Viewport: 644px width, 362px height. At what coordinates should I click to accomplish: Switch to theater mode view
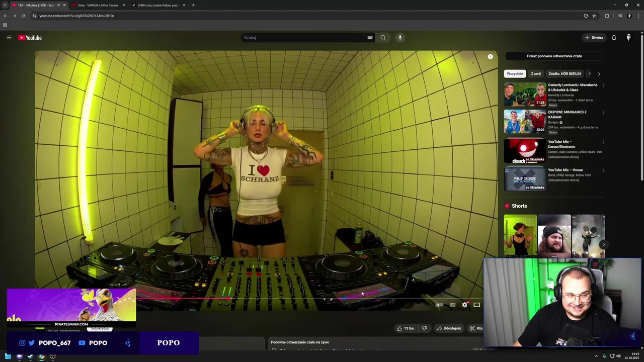pos(476,305)
